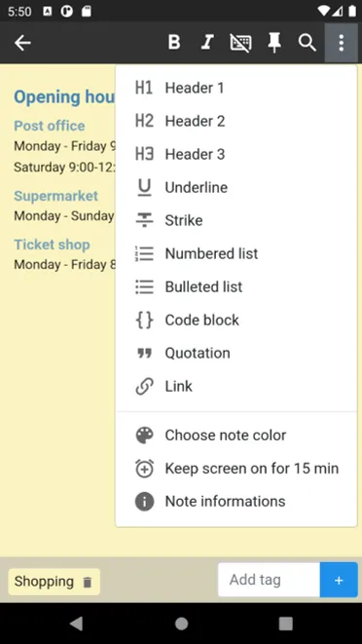Viewport: 362px width, 644px height.
Task: Apply Header 3 style
Action: (x=236, y=154)
